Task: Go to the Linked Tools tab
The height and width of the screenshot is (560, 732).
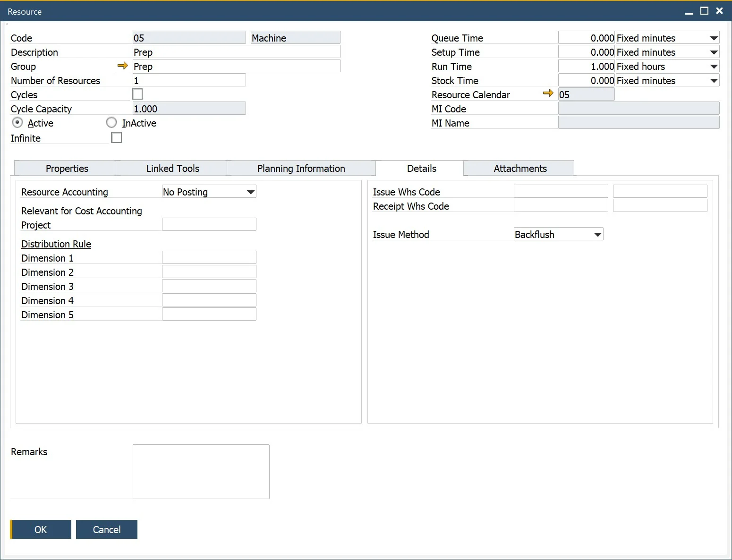Action: [x=172, y=169]
